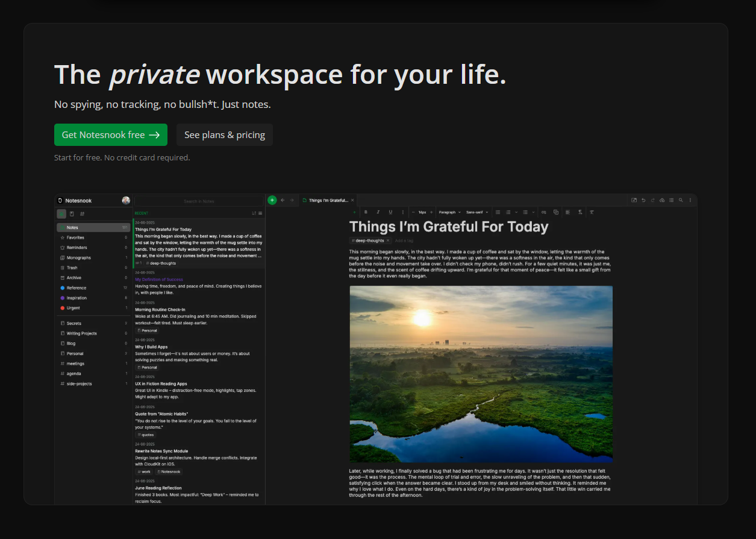Image resolution: width=756 pixels, height=539 pixels.
Task: Select the red Urgent color filter
Action: pos(93,308)
